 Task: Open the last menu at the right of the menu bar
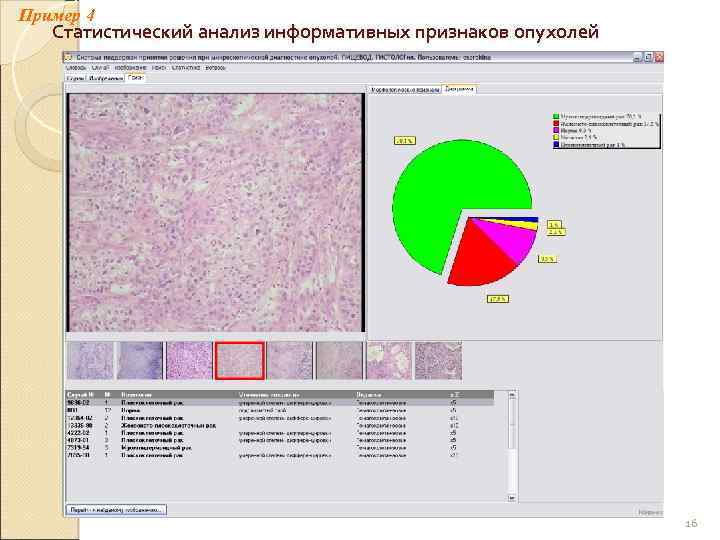tap(215, 68)
